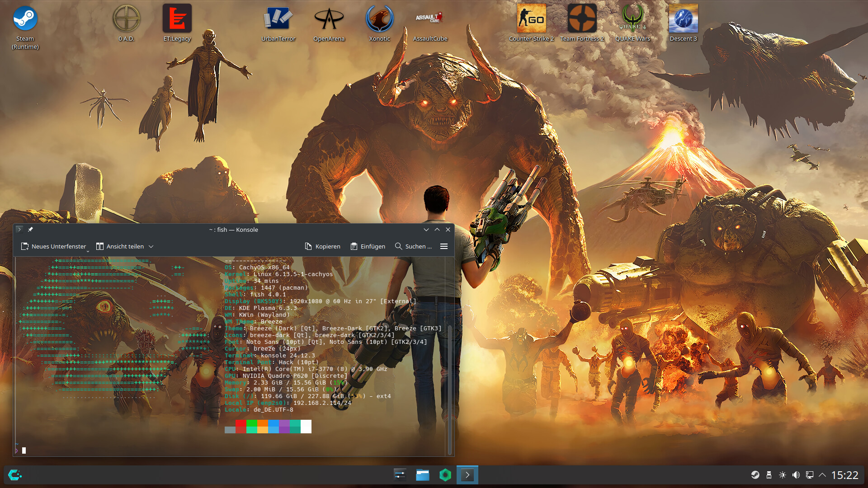Open the Steam (Runtime) desktop icon
Image resolution: width=868 pixels, height=488 pixels.
click(25, 19)
